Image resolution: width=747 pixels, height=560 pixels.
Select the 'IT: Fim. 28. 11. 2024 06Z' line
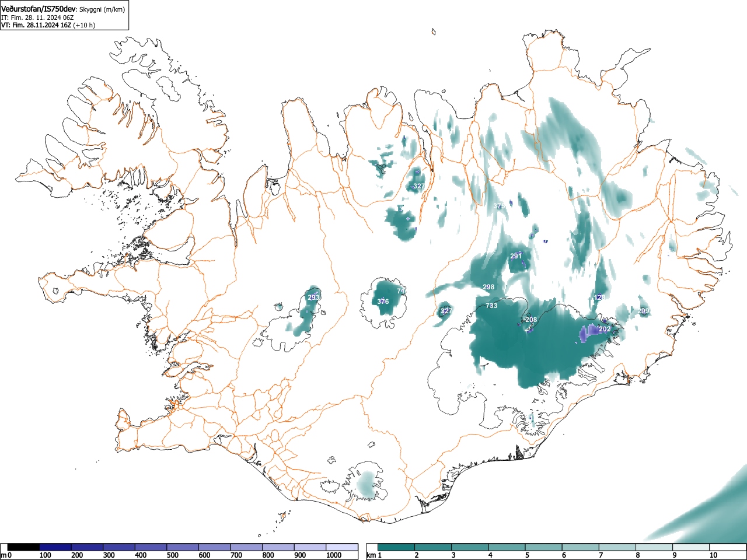pyautogui.click(x=37, y=17)
